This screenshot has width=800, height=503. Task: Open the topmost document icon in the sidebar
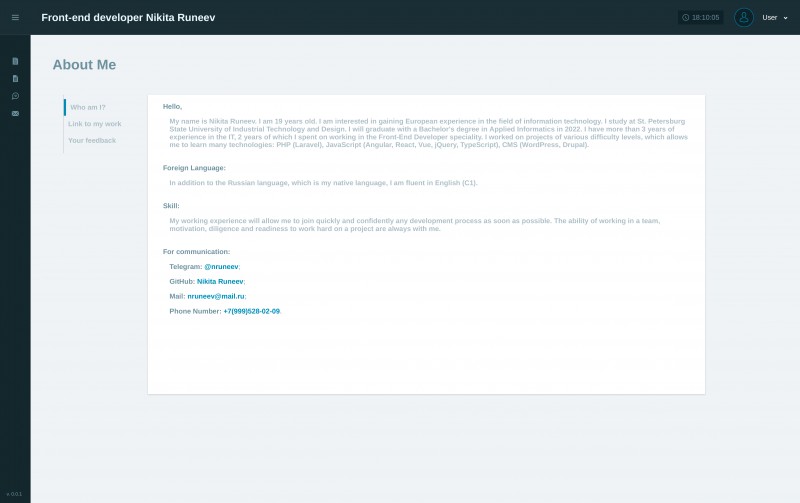pos(15,61)
